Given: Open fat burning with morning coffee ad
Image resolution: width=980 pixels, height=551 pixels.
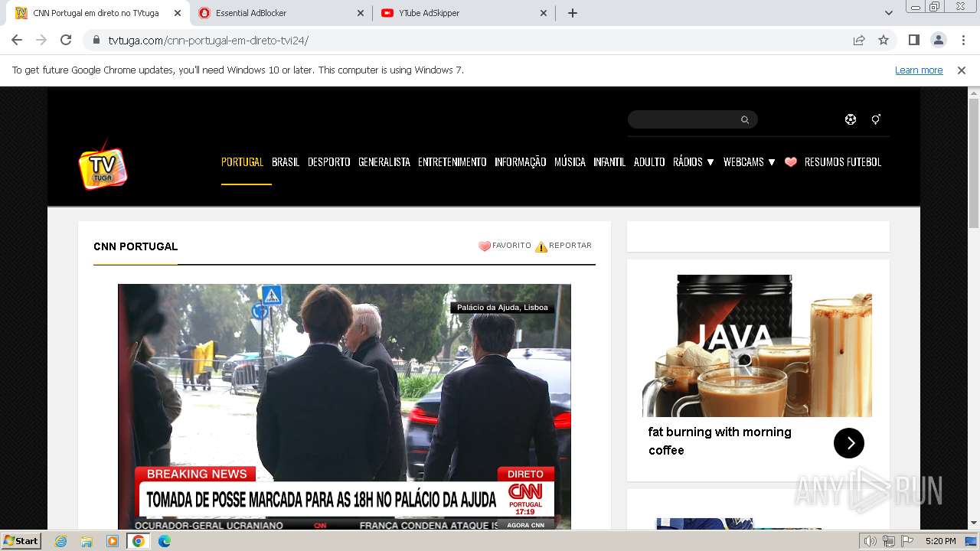Looking at the screenshot, I should (x=720, y=441).
